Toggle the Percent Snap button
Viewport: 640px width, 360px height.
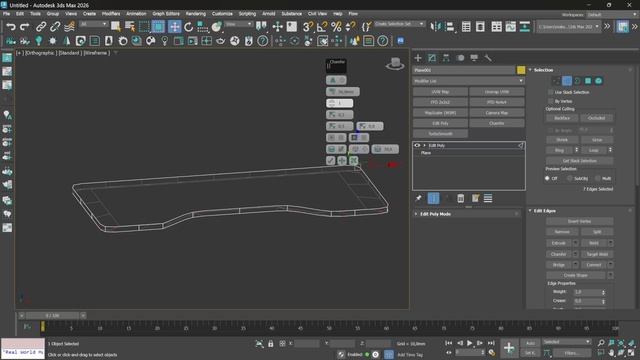tap(336, 27)
